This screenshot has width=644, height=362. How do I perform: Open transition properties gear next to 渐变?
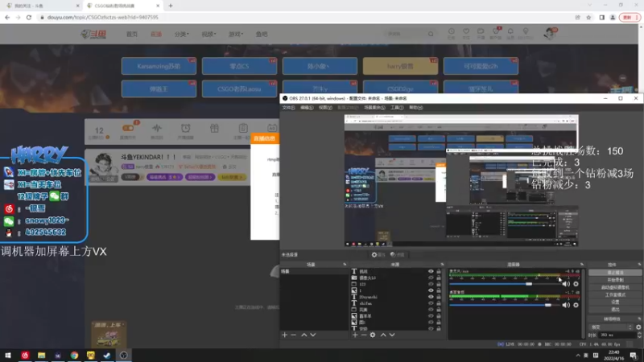638,327
